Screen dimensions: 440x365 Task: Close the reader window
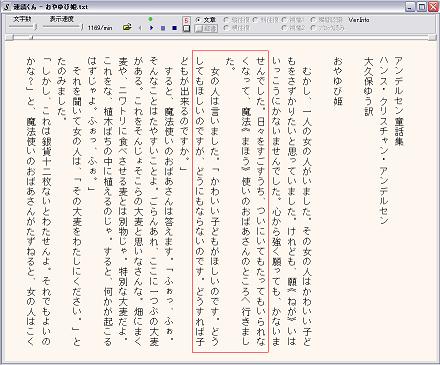pyautogui.click(x=433, y=7)
